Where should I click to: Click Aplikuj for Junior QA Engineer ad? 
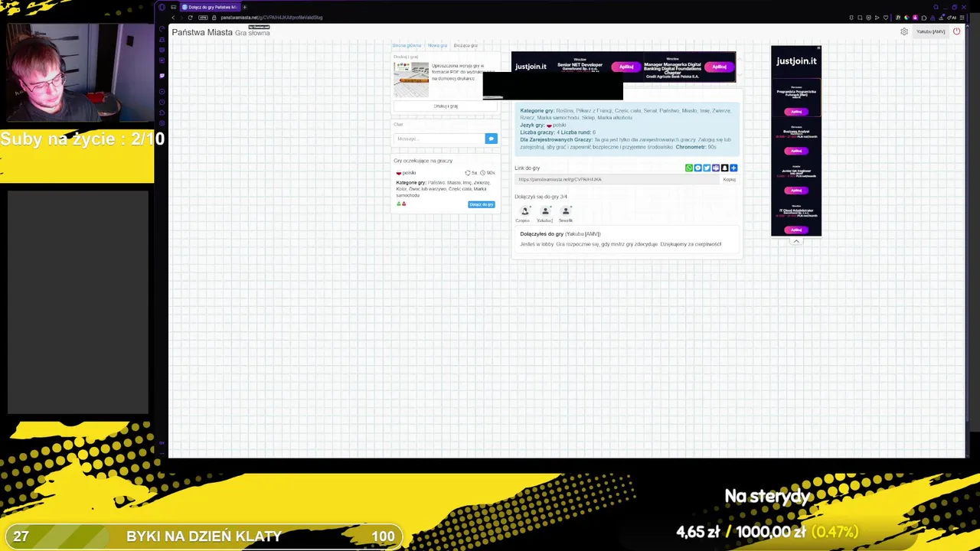pos(796,191)
